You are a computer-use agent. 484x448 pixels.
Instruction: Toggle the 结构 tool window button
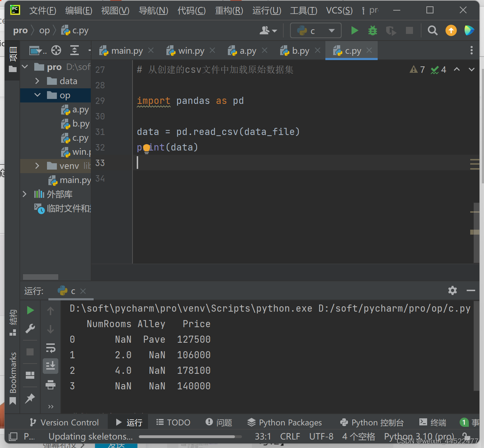pos(13,323)
